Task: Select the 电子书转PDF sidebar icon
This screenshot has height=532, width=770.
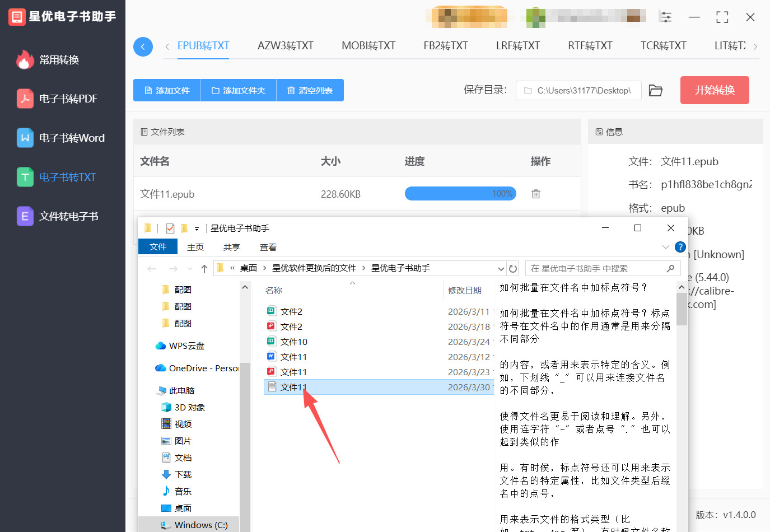Action: [x=25, y=99]
